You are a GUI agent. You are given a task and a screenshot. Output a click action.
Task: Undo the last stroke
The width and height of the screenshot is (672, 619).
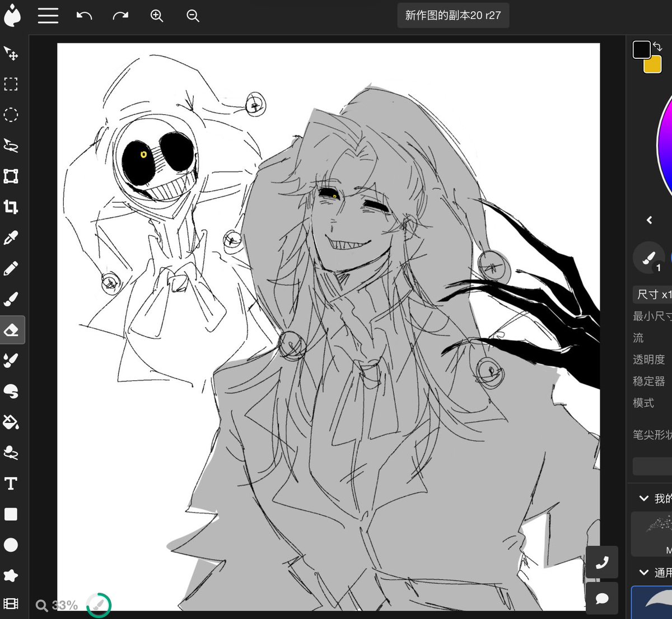(84, 16)
